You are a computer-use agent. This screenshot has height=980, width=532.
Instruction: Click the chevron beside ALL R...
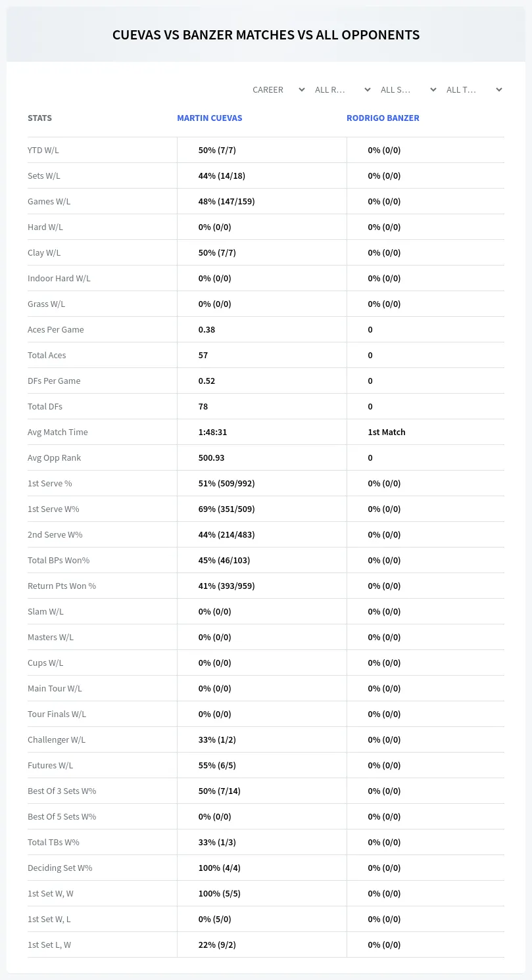click(x=368, y=89)
